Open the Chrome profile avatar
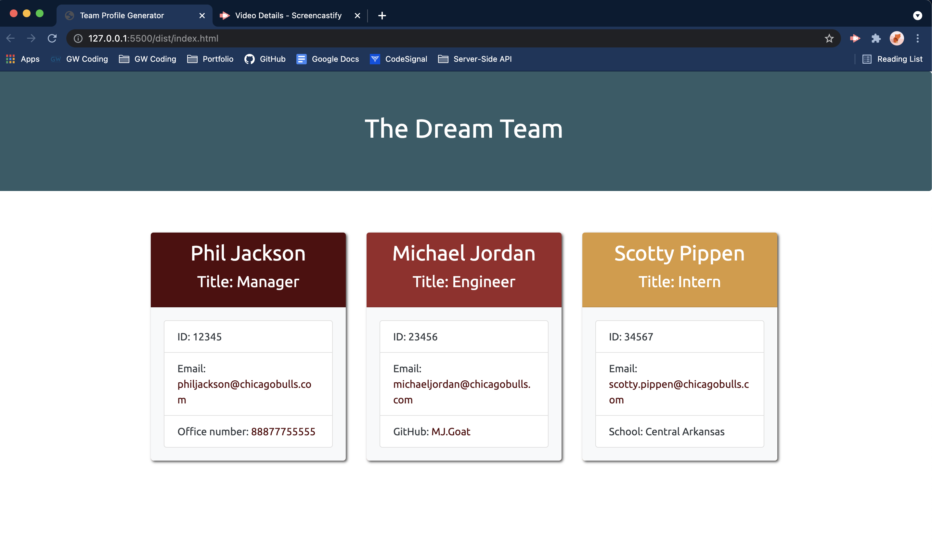The width and height of the screenshot is (932, 560). click(x=897, y=38)
